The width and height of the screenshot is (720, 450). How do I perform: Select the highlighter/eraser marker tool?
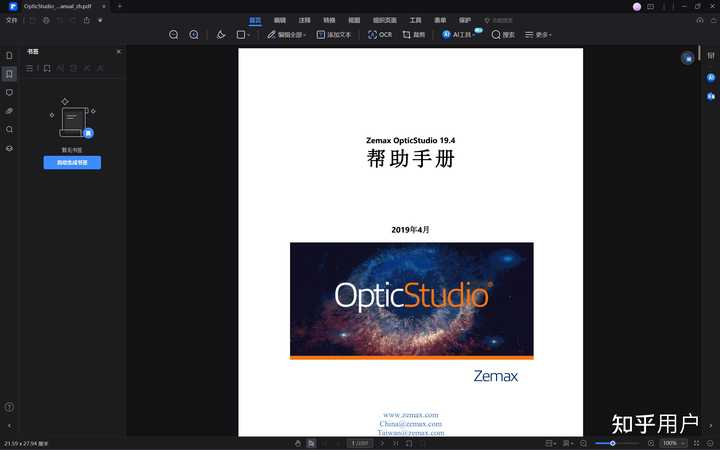(221, 34)
